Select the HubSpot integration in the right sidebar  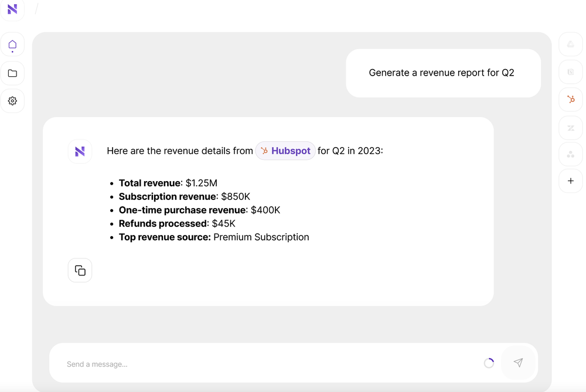[x=570, y=100]
